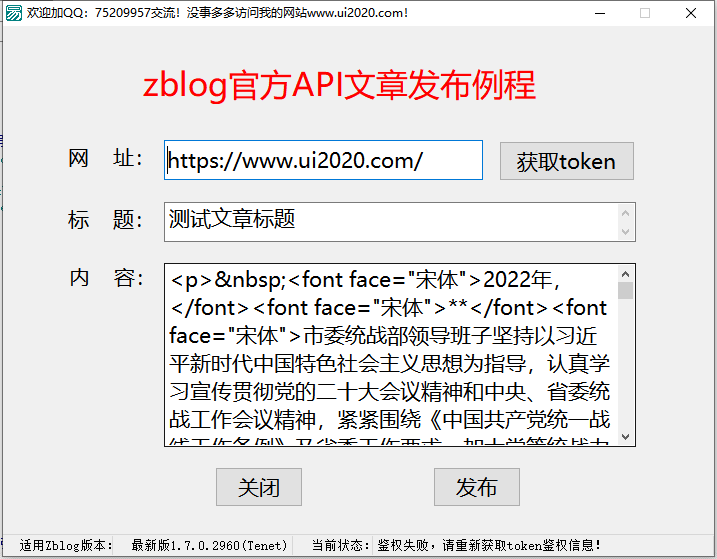This screenshot has width=717, height=559.
Task: Click the 内 容 label
Action: coord(106,278)
